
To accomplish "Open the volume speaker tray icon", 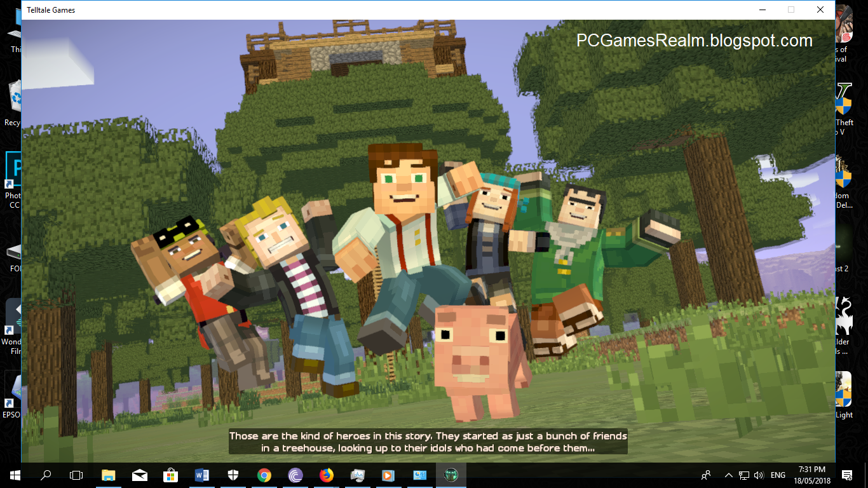I will [758, 475].
